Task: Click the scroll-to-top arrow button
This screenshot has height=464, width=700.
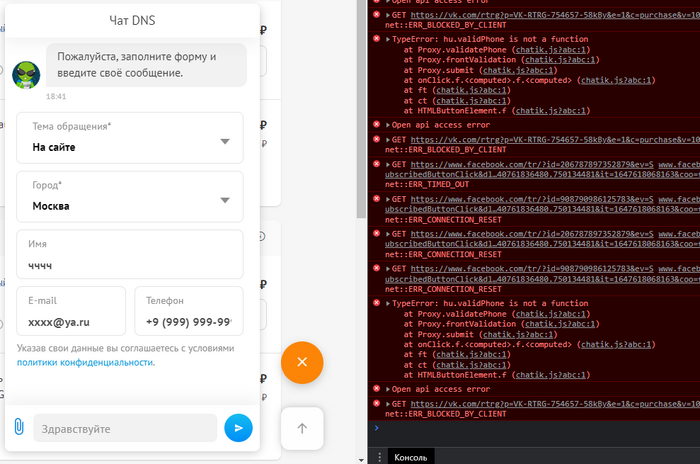Action: [x=302, y=428]
